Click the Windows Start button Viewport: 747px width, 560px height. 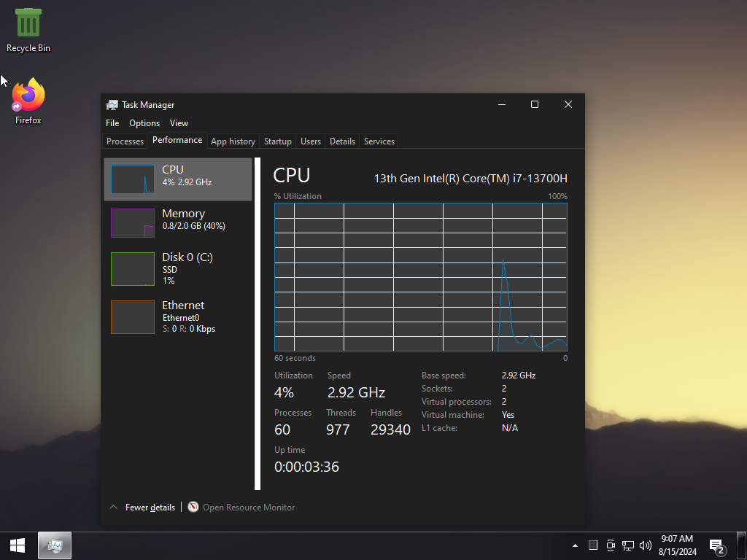tap(18, 545)
